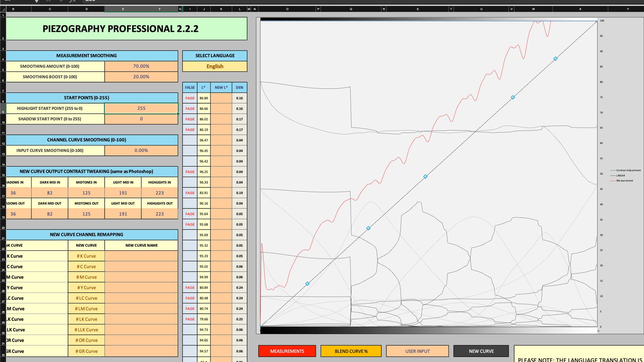644x362 pixels.
Task: Click column header O
Action: point(287,9)
